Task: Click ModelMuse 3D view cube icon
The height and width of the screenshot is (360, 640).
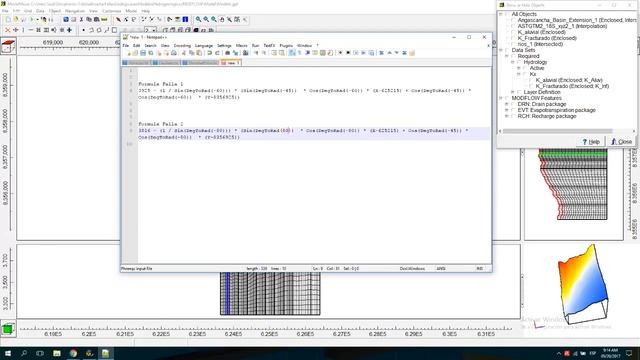Action: tap(8, 46)
